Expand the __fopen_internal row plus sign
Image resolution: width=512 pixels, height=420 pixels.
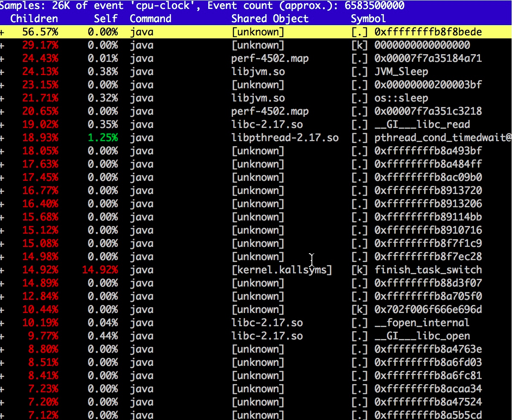[2, 323]
